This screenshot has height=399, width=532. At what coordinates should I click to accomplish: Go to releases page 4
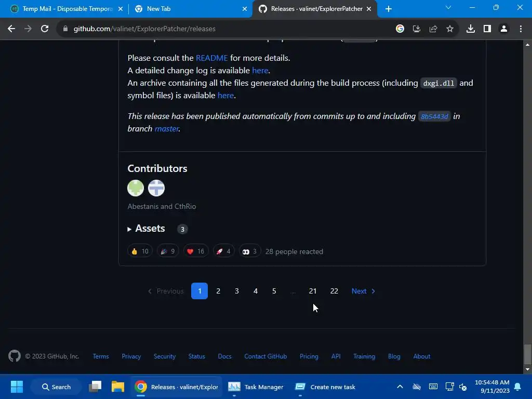[256, 291]
